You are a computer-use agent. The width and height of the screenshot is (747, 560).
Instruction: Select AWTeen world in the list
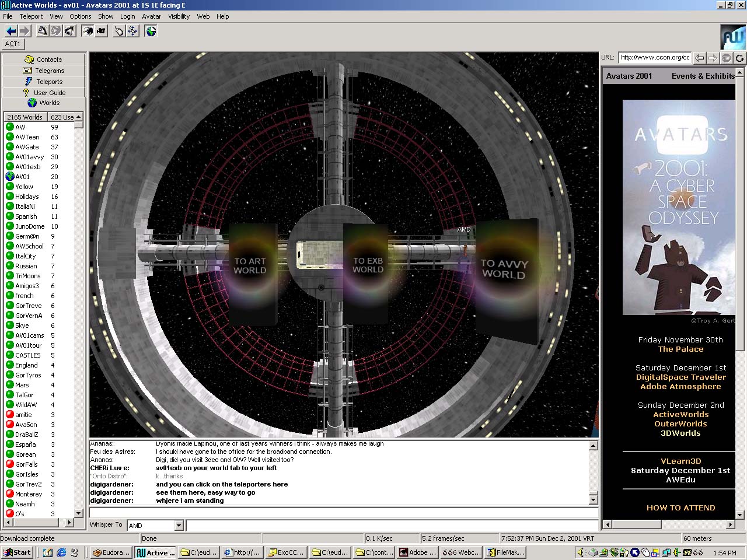click(27, 137)
